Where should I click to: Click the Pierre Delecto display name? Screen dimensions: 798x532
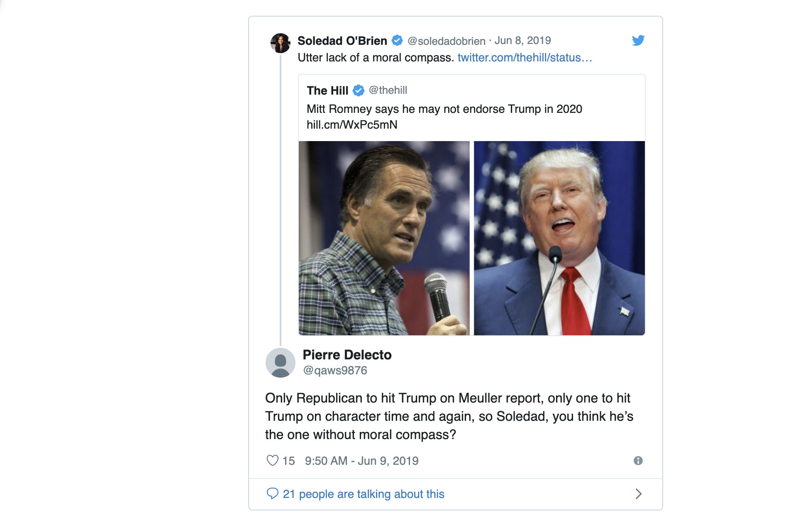tap(347, 355)
